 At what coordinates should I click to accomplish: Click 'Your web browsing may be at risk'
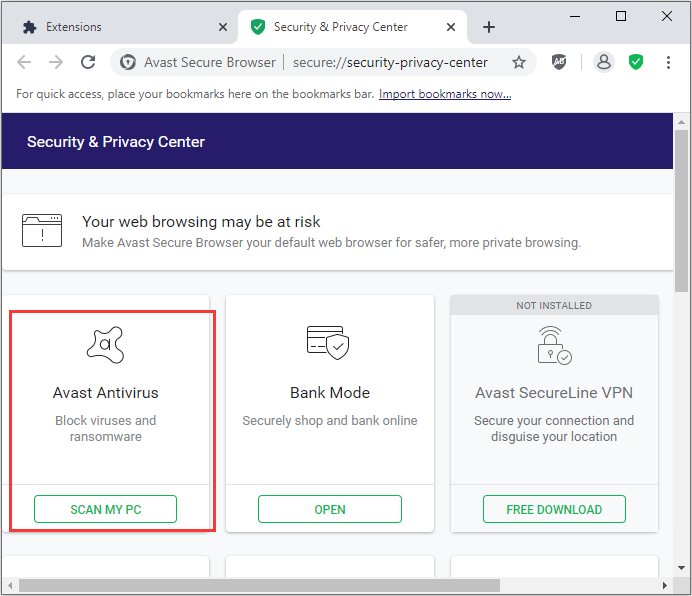[x=201, y=222]
